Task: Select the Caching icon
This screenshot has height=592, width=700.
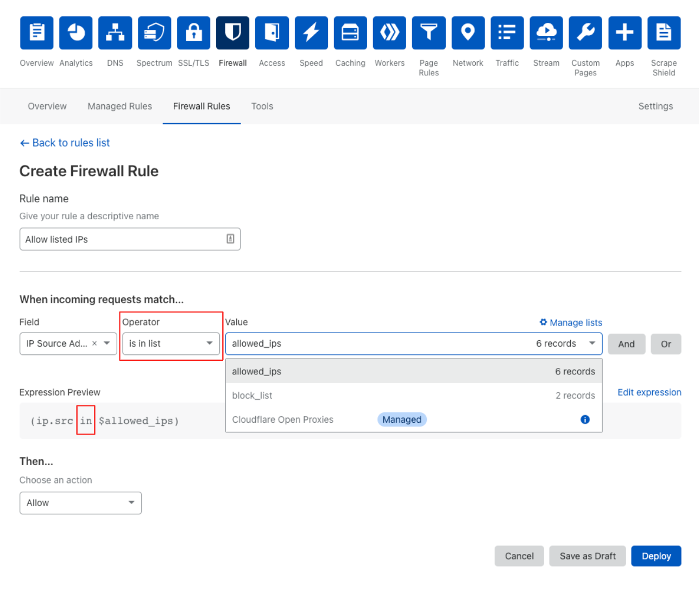Action: pyautogui.click(x=350, y=33)
